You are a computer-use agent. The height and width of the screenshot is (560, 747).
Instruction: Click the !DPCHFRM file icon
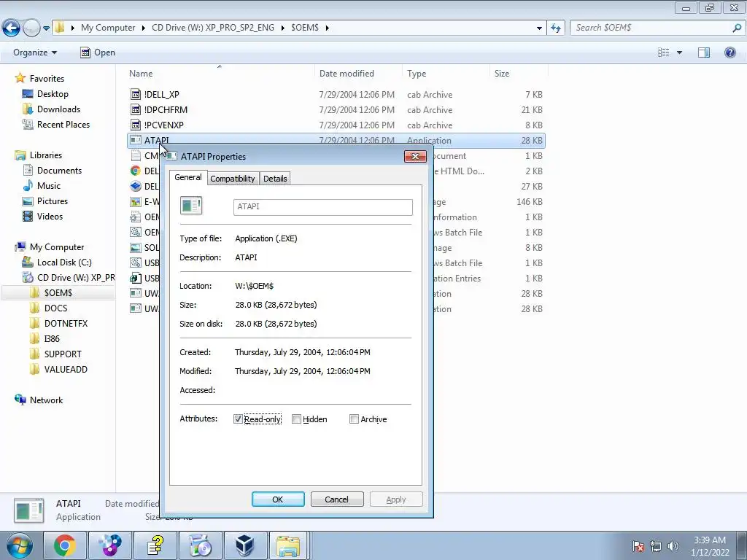(136, 109)
